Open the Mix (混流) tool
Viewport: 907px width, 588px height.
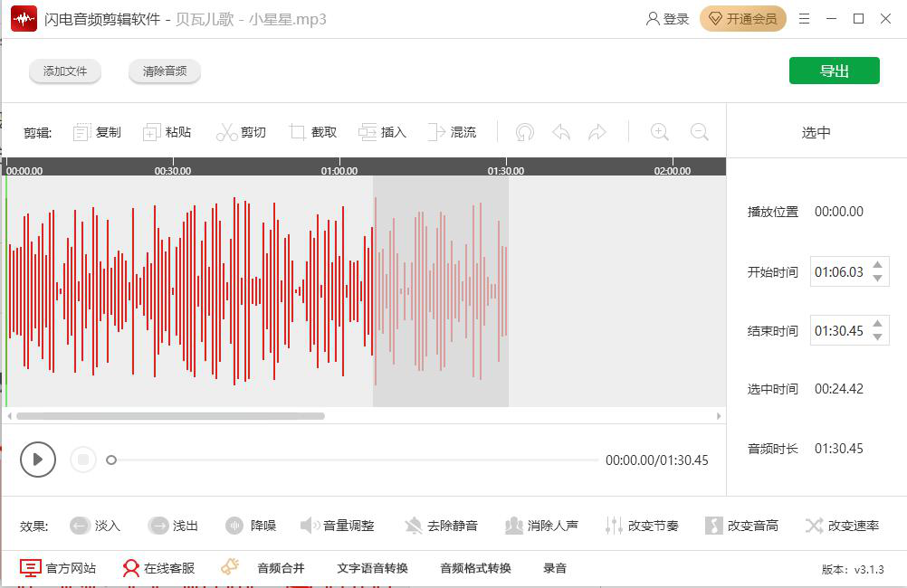point(437,132)
